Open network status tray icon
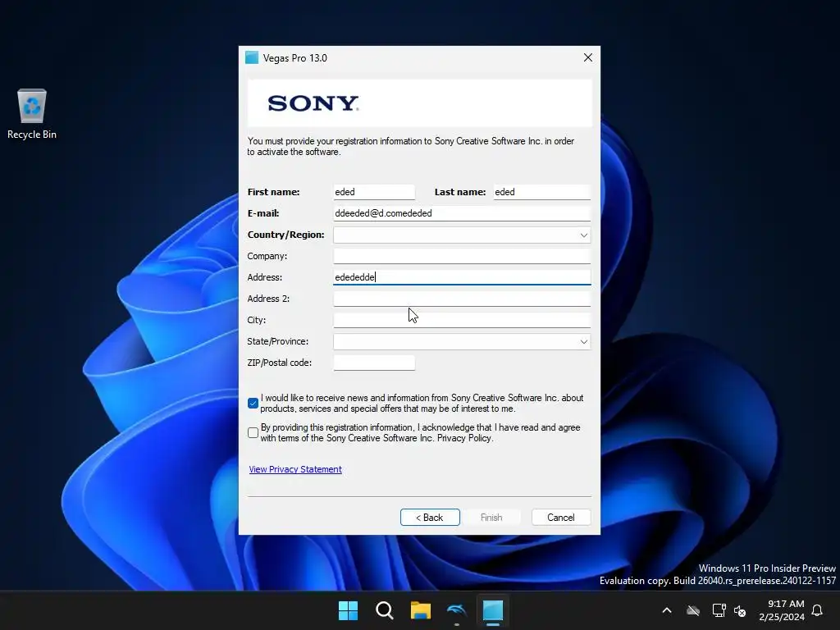840x630 pixels. (719, 610)
